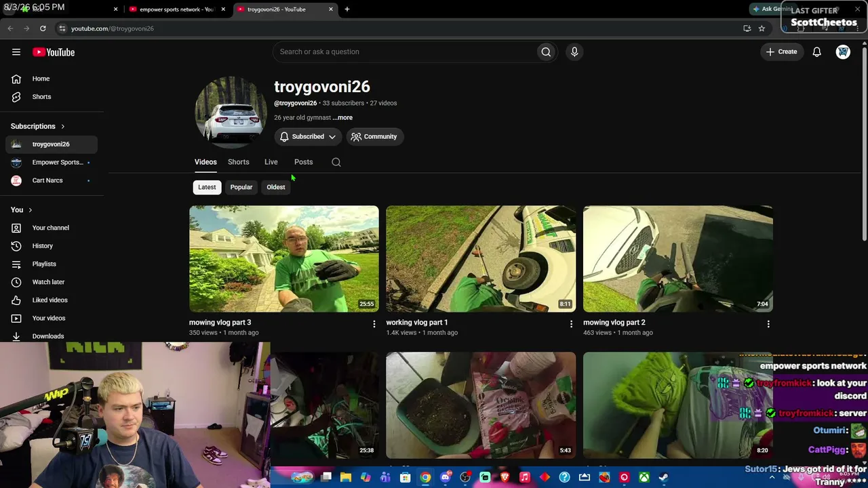Open Xbox app from the taskbar
Image resolution: width=868 pixels, height=488 pixels.
[644, 477]
